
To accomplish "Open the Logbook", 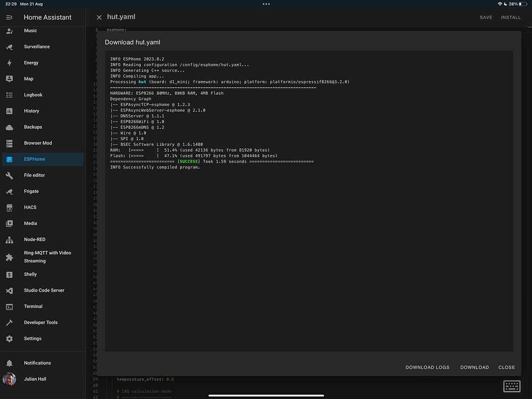I will point(32,95).
